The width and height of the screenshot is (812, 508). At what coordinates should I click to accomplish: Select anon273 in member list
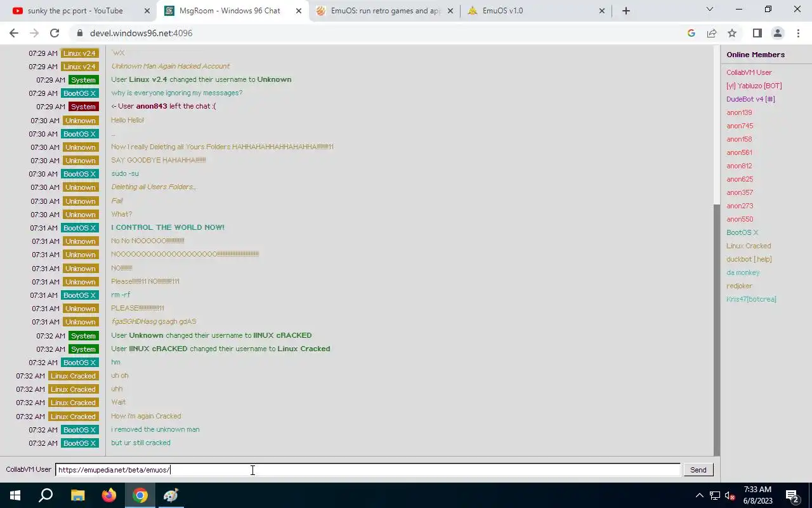pos(740,206)
